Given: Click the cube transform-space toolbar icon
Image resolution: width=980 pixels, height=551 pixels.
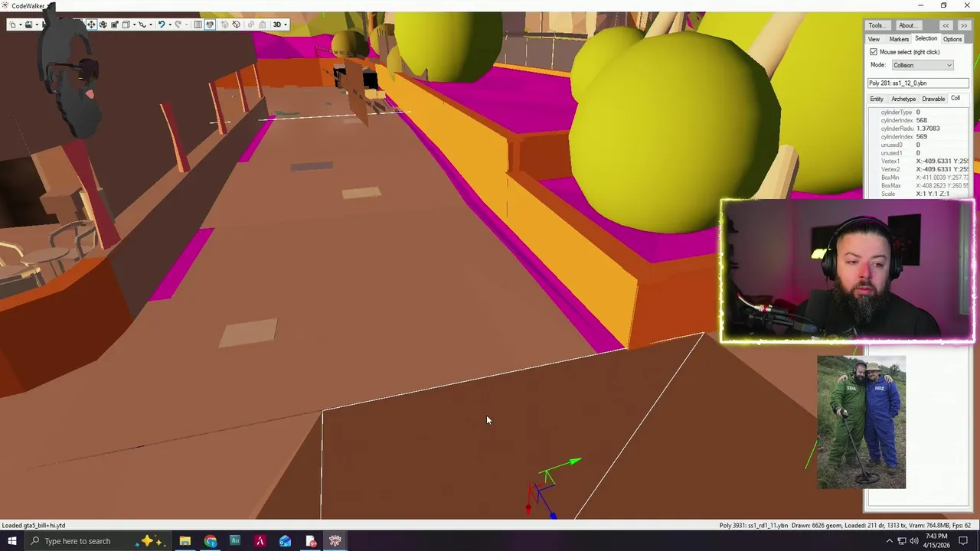Looking at the screenshot, I should tap(126, 24).
